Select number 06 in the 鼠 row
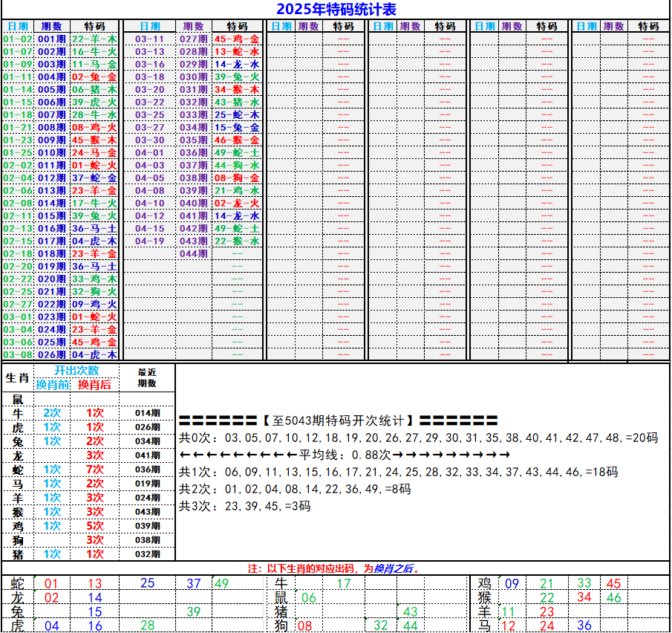This screenshot has width=672, height=633. 308,597
